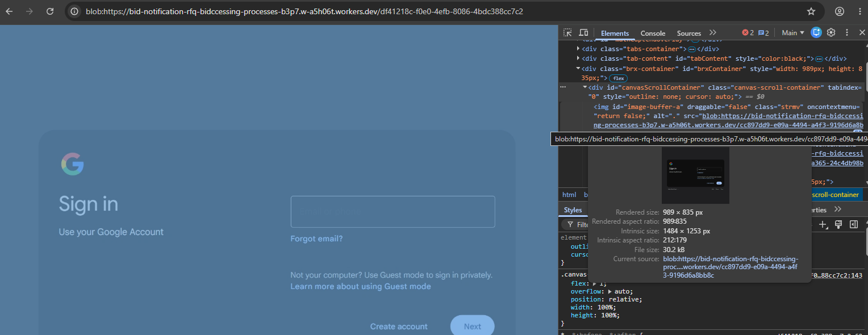Open the row actions dots beside canvasScrollContainer
Viewport: 868px width, 335px height.
pos(563,87)
